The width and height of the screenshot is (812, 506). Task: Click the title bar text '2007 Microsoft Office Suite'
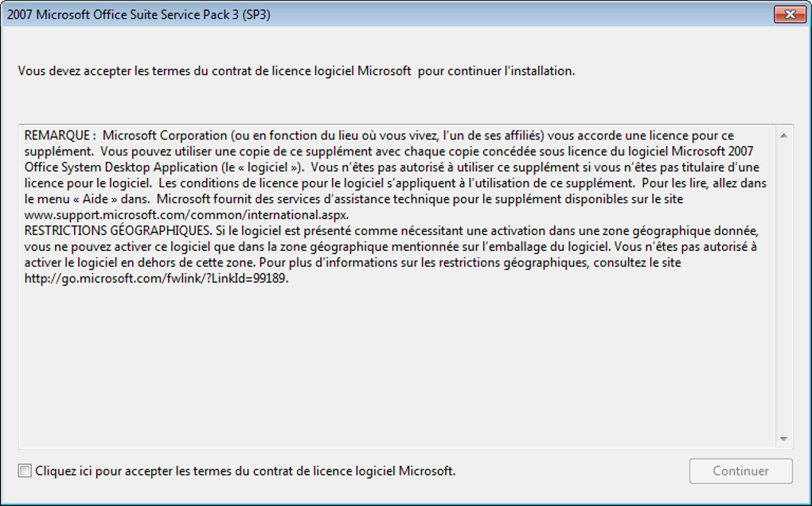pos(139,14)
